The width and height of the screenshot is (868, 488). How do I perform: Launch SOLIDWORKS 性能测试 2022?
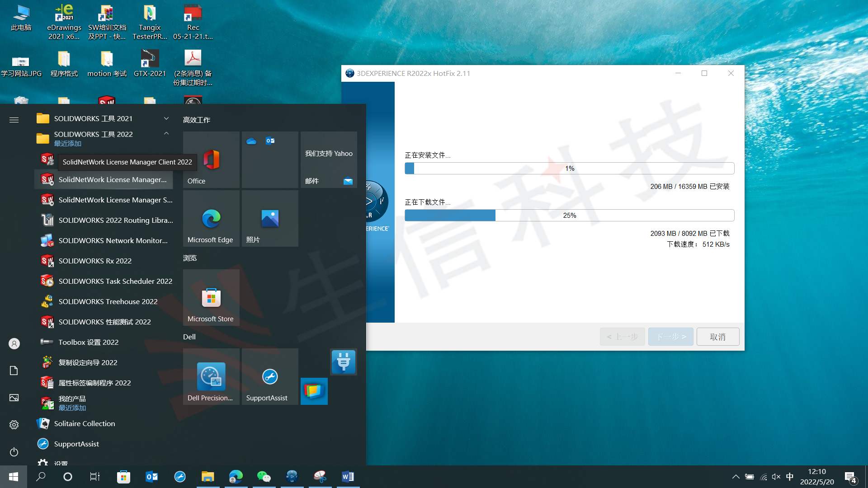[x=104, y=322]
